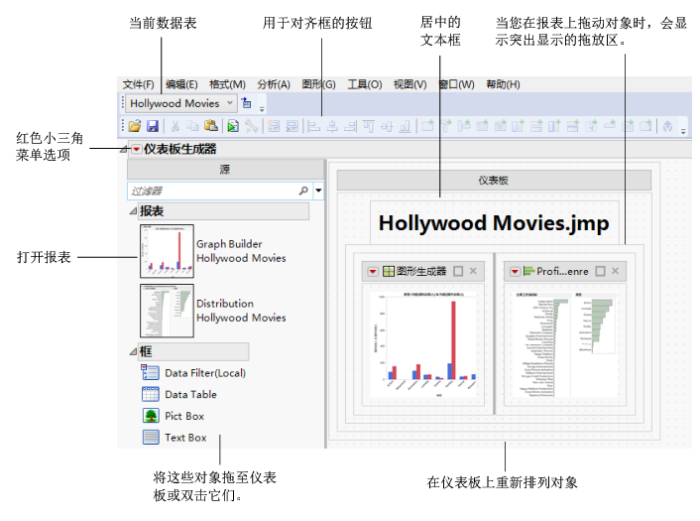Select the Graph Builder report thumbnail
The image size is (700, 521).
click(x=166, y=250)
